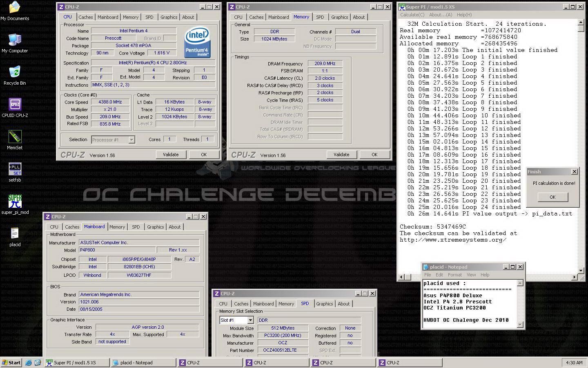Select Graphics tab in CPU-Z Memory window
Image resolution: width=588 pixels, height=368 pixels.
(x=340, y=17)
